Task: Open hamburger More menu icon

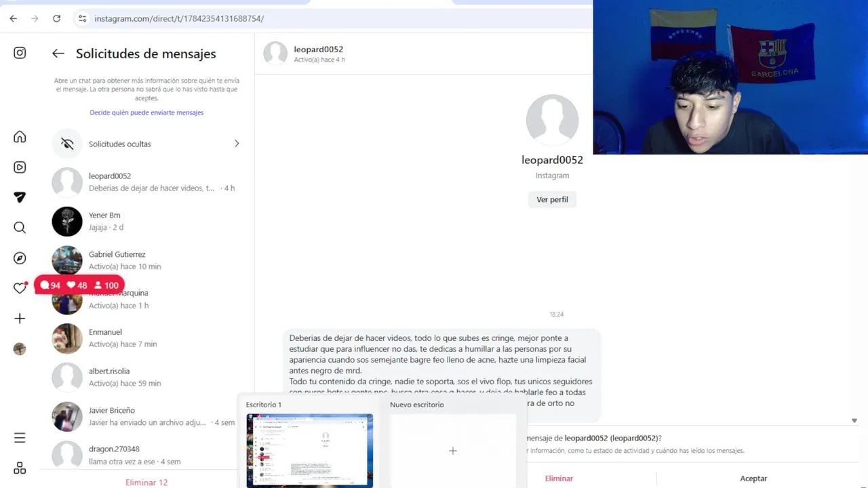Action: click(x=20, y=438)
